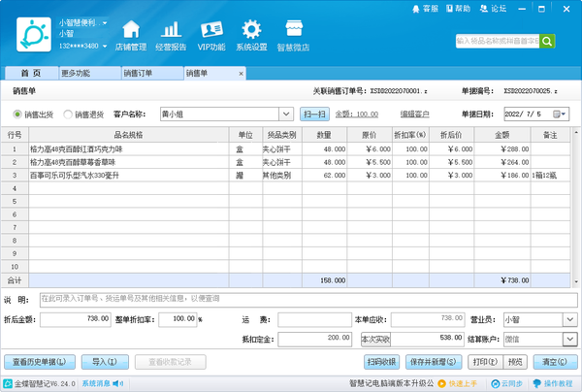Image resolution: width=582 pixels, height=392 pixels.
Task: Select 销售退货 radio option
Action: [68, 114]
